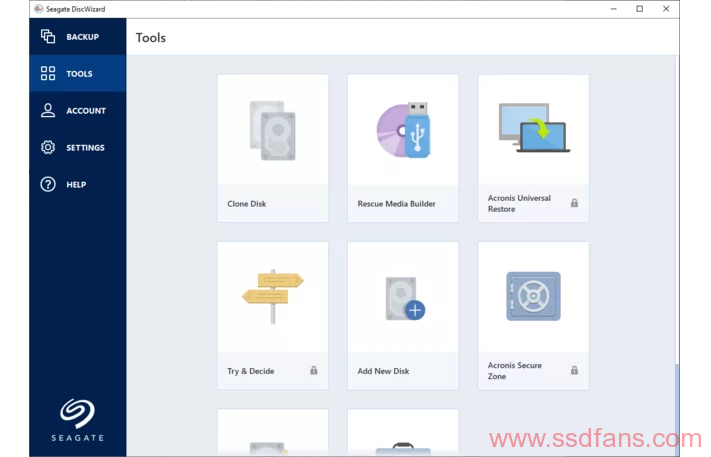
Task: Select the Tools sidebar tab
Action: [78, 73]
